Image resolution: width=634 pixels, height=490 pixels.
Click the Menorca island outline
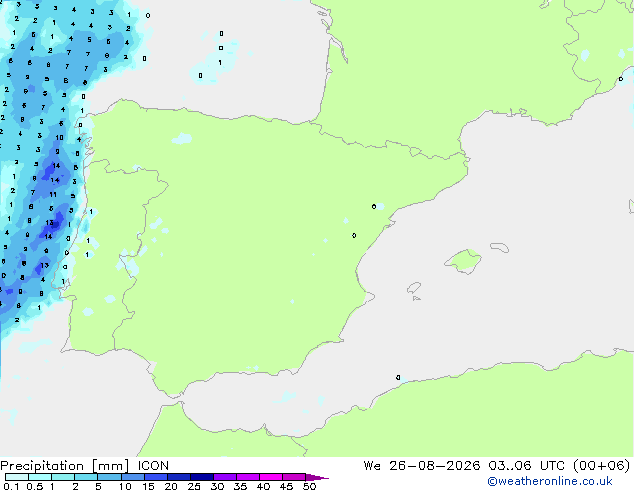coord(499,247)
